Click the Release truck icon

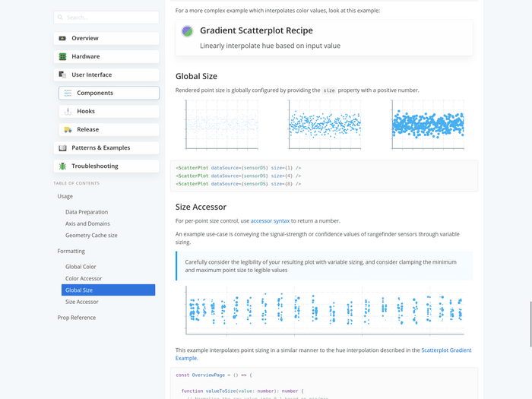(x=68, y=129)
